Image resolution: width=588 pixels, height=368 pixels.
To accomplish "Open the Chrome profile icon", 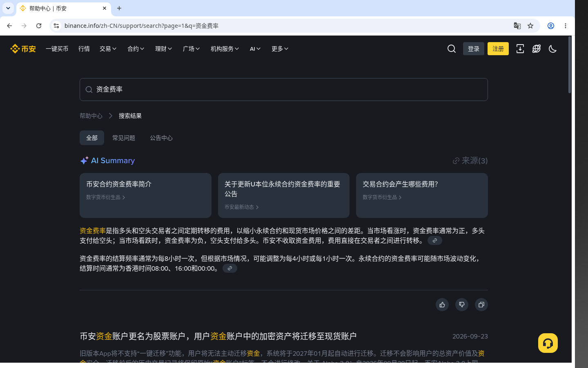I will [551, 26].
